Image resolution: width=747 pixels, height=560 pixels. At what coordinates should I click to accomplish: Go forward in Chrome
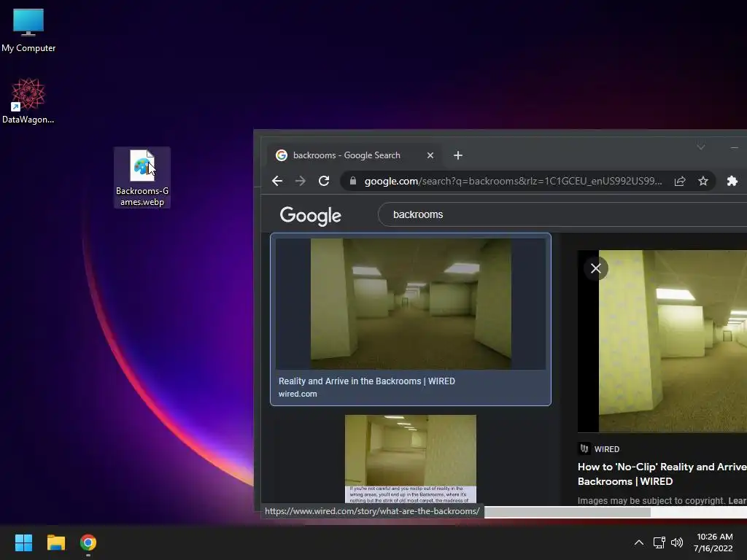[300, 181]
